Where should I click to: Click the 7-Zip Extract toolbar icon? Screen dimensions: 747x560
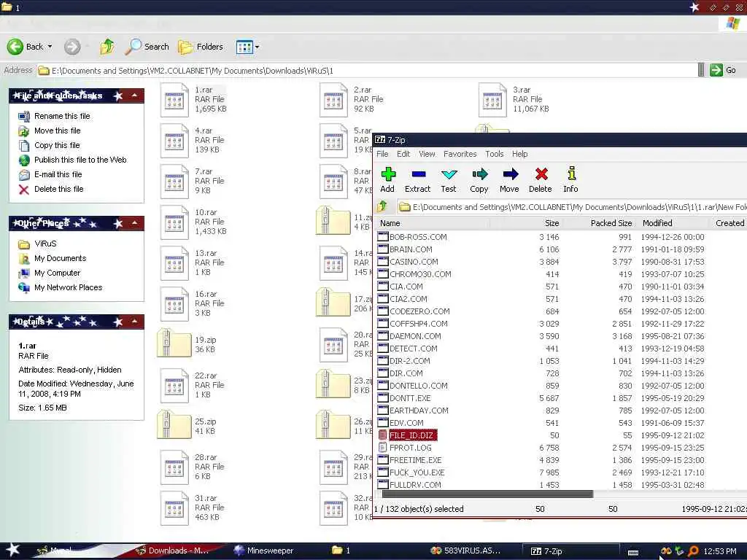[x=418, y=174]
